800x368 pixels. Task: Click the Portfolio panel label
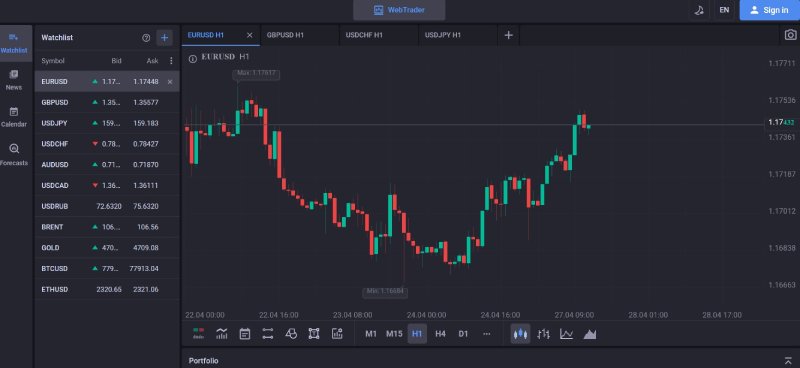[x=204, y=360]
